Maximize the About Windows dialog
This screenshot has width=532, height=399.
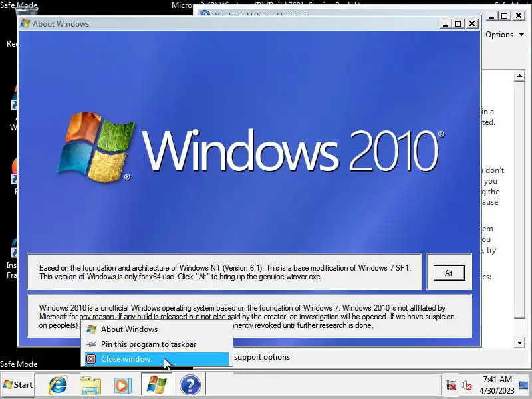point(458,24)
